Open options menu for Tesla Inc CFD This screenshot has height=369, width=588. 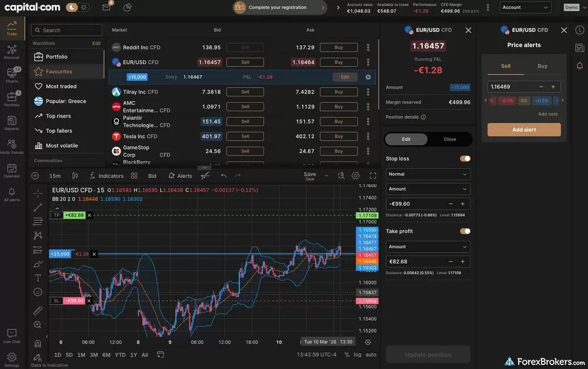368,136
